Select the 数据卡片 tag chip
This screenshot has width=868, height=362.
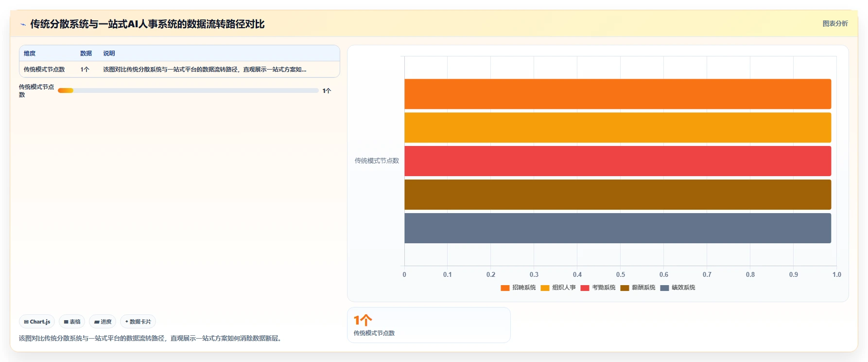[138, 322]
